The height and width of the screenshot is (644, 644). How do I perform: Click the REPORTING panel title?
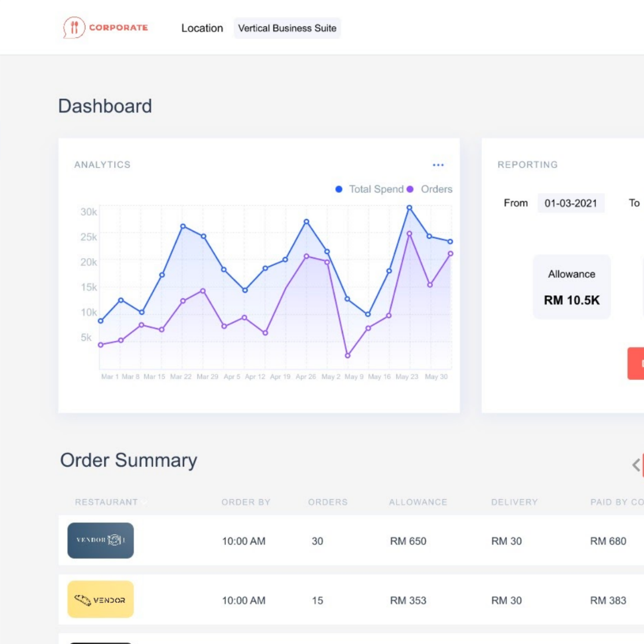point(527,165)
